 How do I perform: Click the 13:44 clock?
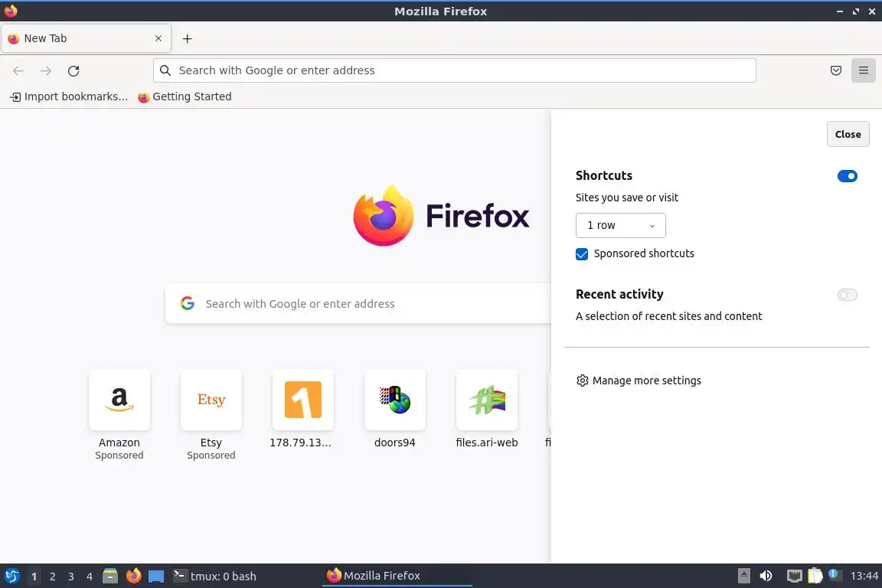(x=864, y=576)
